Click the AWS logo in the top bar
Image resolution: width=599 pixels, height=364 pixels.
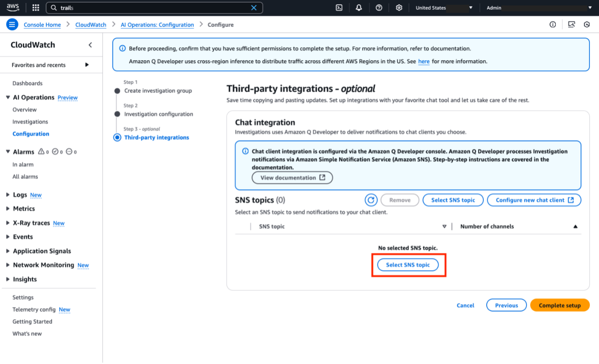coord(13,7)
